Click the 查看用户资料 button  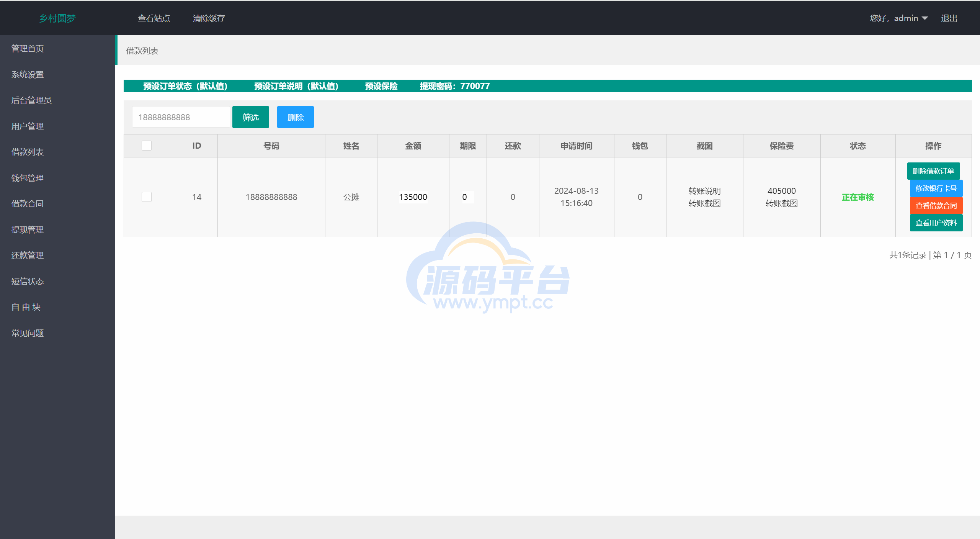pos(936,223)
